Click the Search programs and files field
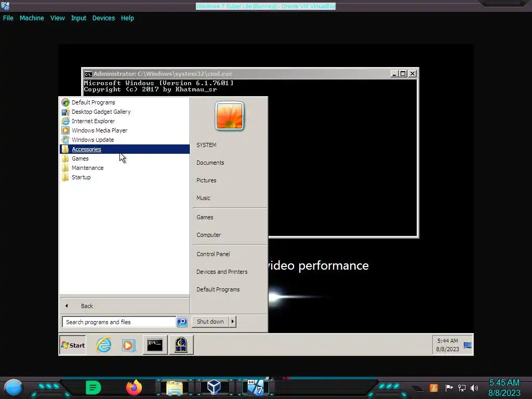The width and height of the screenshot is (532, 399). click(x=119, y=322)
